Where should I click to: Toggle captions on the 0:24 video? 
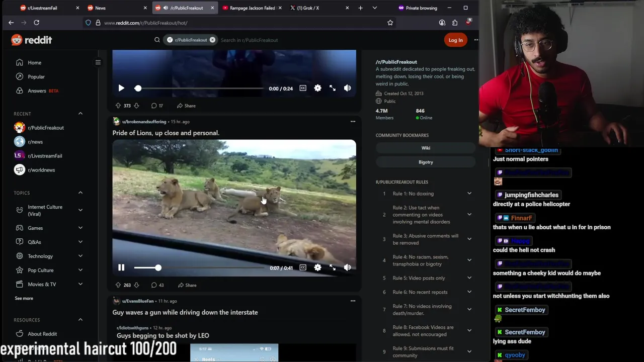[303, 88]
